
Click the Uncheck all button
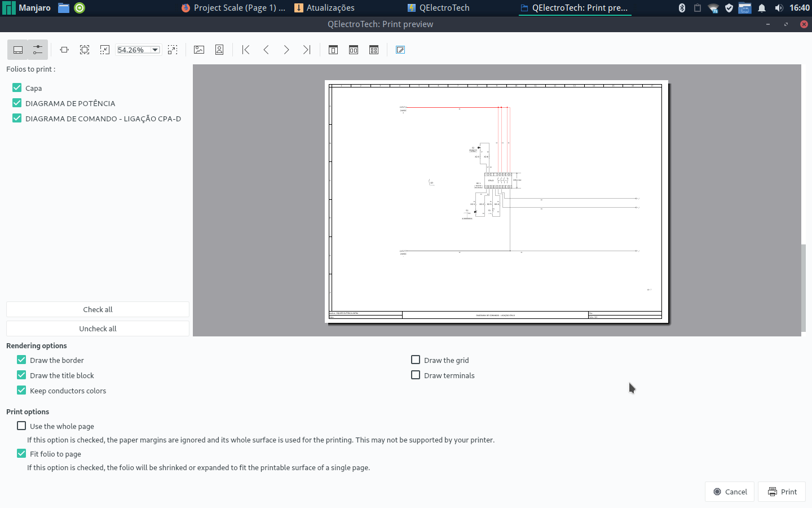click(98, 329)
